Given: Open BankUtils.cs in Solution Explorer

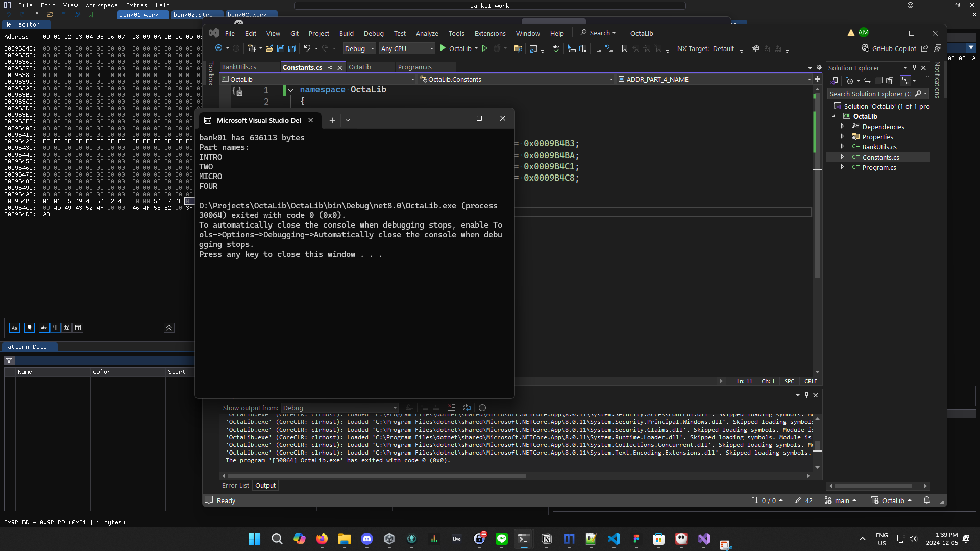Looking at the screenshot, I should coord(879,147).
